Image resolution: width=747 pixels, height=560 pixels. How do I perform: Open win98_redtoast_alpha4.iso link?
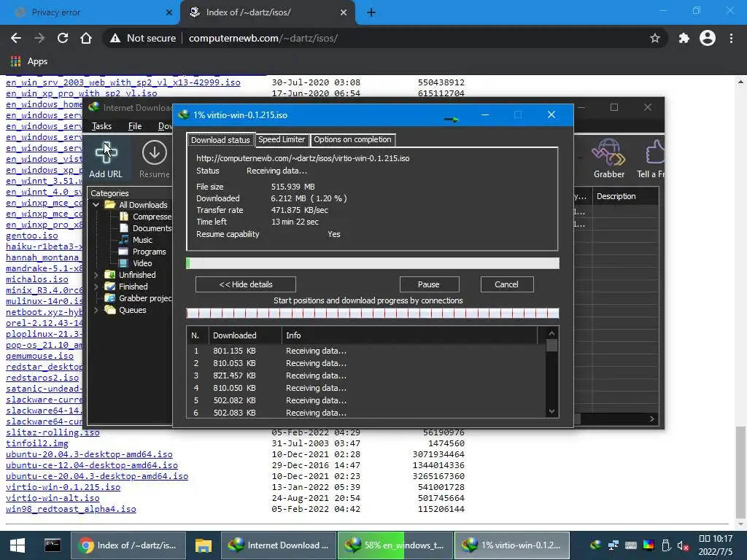[71, 509]
